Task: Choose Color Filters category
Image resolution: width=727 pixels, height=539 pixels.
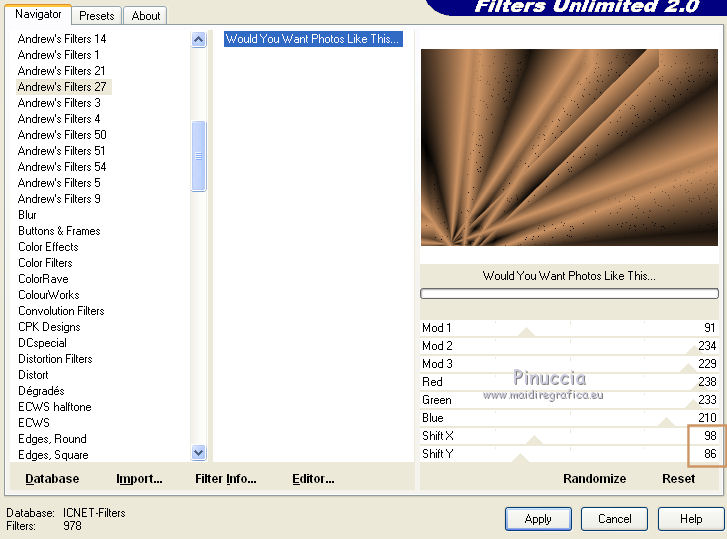Action: (45, 263)
